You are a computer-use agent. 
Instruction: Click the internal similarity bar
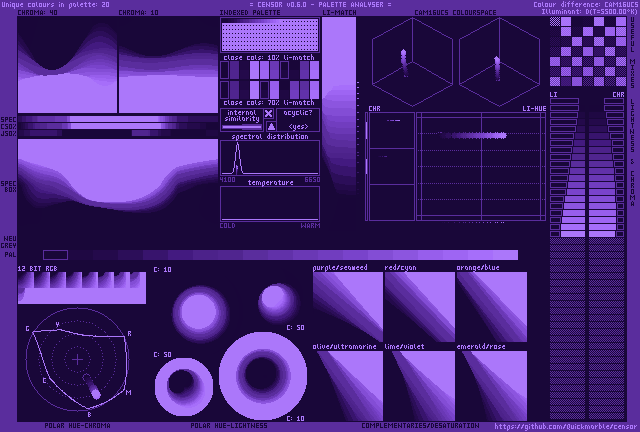click(241, 127)
